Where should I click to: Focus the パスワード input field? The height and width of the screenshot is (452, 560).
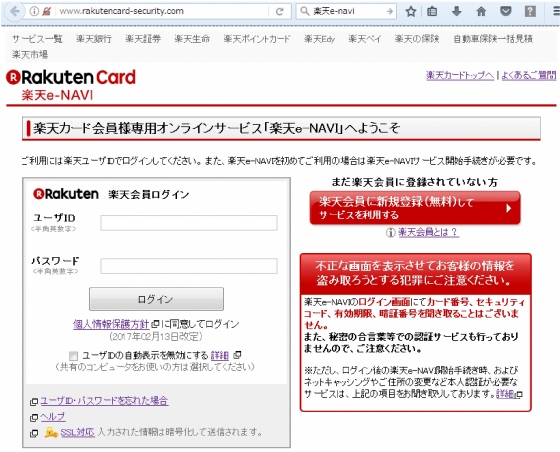point(189,266)
